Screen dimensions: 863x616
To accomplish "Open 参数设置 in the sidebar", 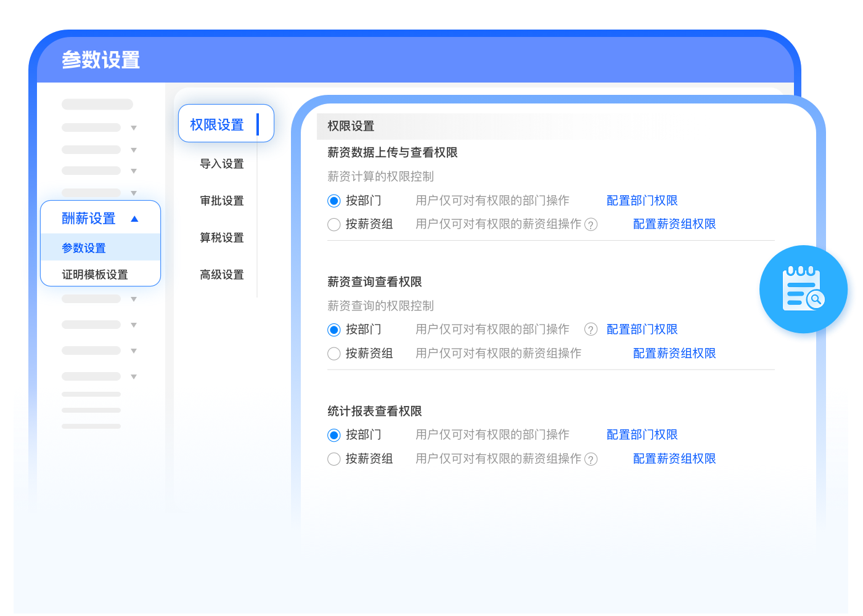I will point(84,248).
